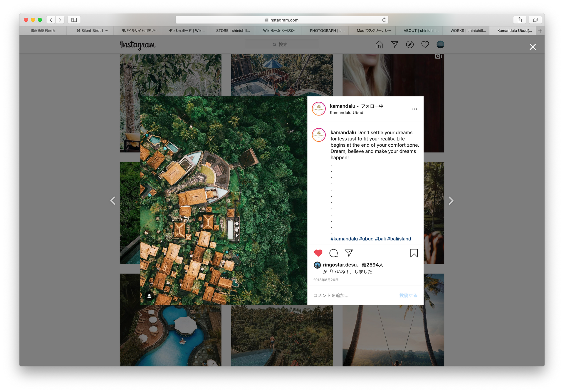Screen dimensions: 564x392
Task: Switch to the Wix ホームページエ tab
Action: click(x=279, y=31)
